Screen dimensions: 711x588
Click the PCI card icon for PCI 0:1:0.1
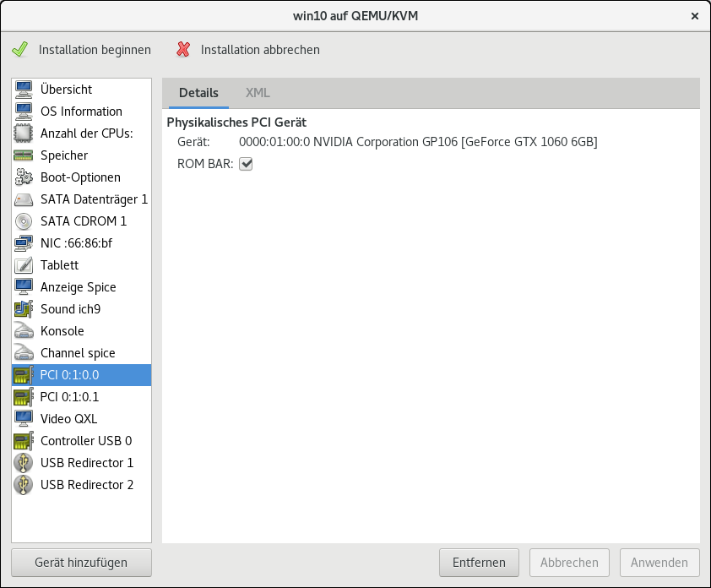[x=24, y=397]
